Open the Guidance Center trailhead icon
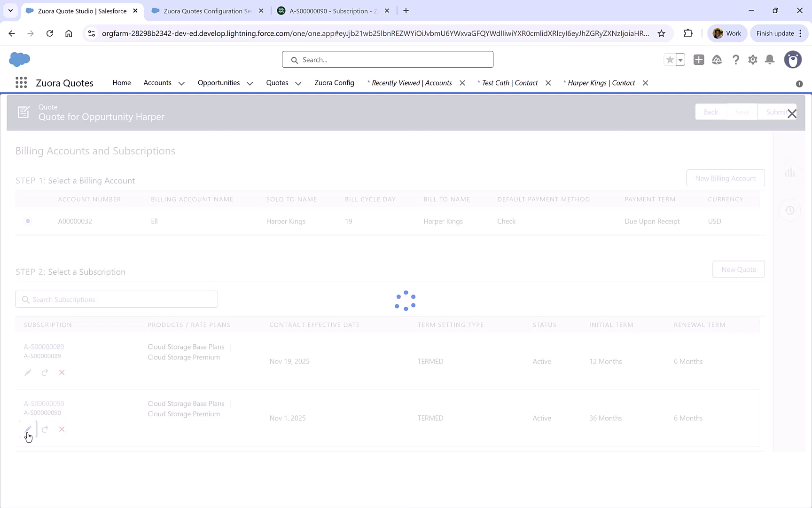The height and width of the screenshot is (508, 812). coord(717,60)
